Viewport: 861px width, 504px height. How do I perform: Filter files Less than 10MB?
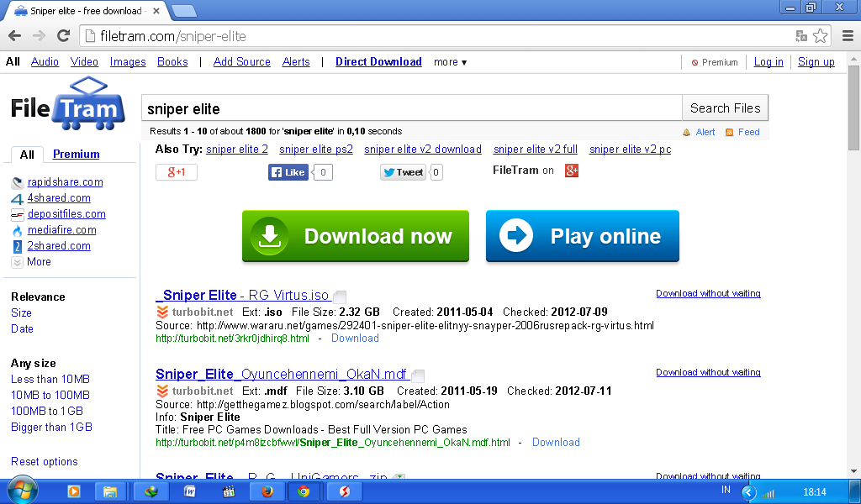coord(50,379)
